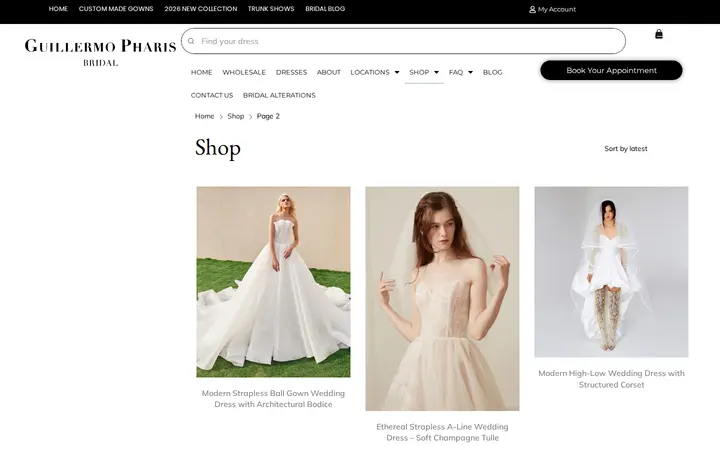Open Locations menu item

370,72
